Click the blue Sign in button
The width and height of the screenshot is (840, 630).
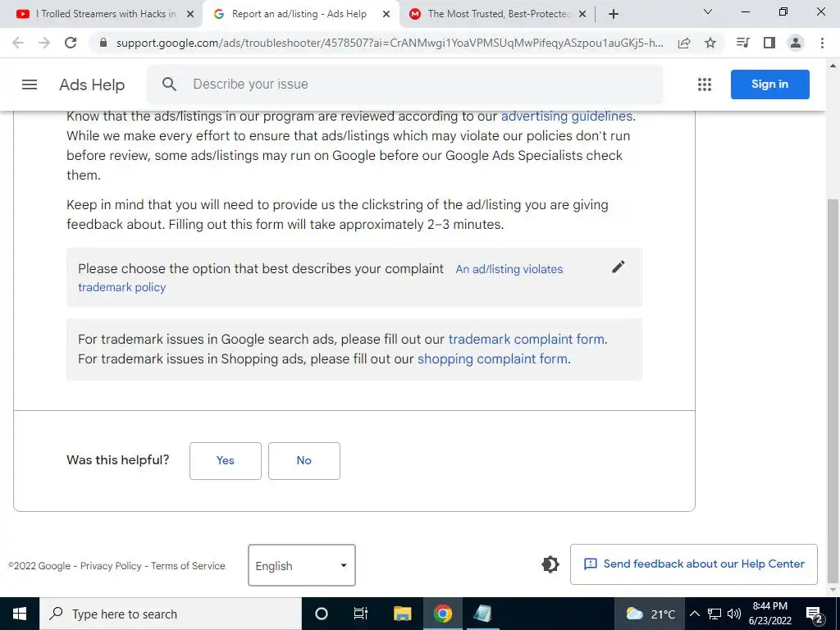point(769,84)
